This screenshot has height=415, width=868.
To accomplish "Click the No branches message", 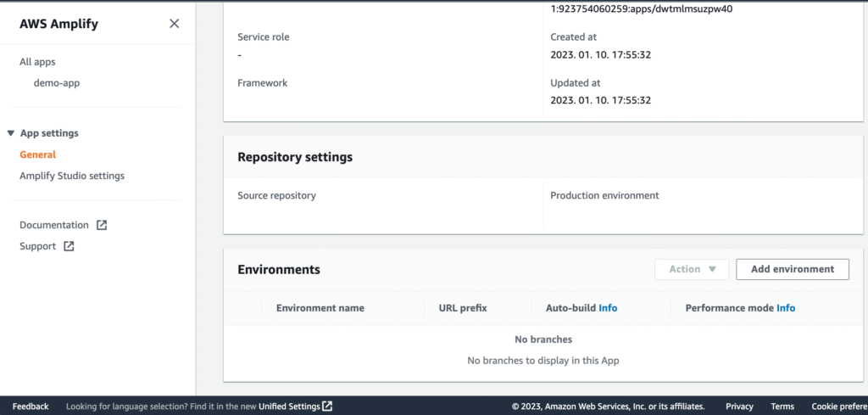I will tap(543, 339).
